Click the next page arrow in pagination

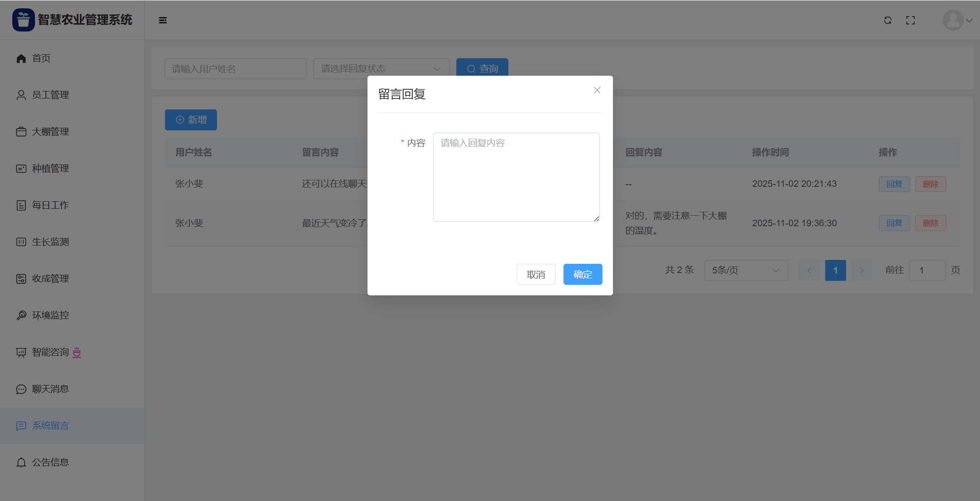click(861, 270)
